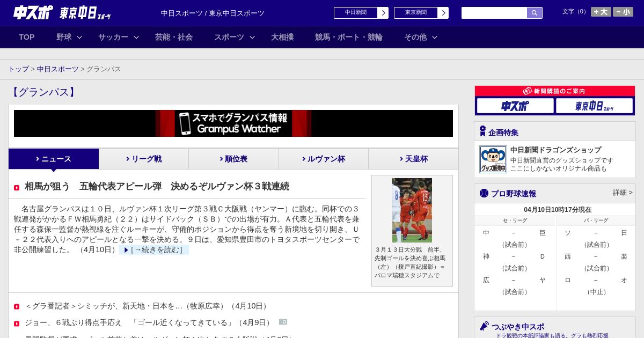Open Grampus Watcher banner
This screenshot has height=338, width=644.
tap(233, 123)
